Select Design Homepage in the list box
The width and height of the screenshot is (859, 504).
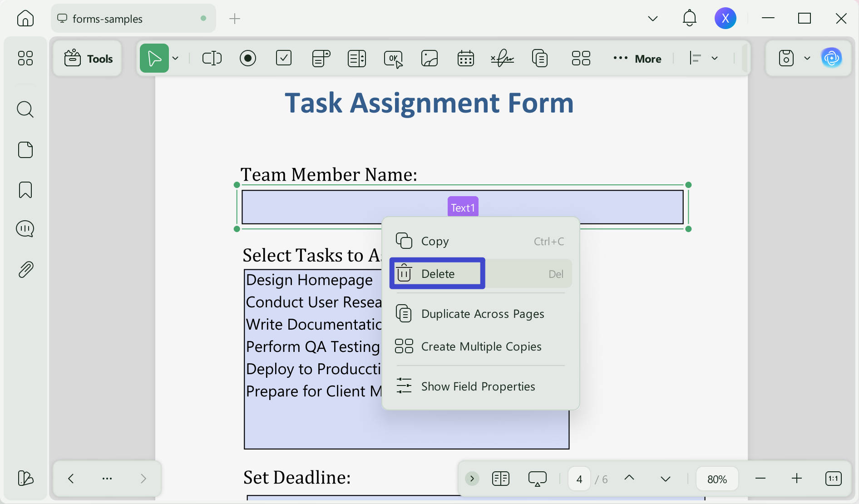click(309, 280)
